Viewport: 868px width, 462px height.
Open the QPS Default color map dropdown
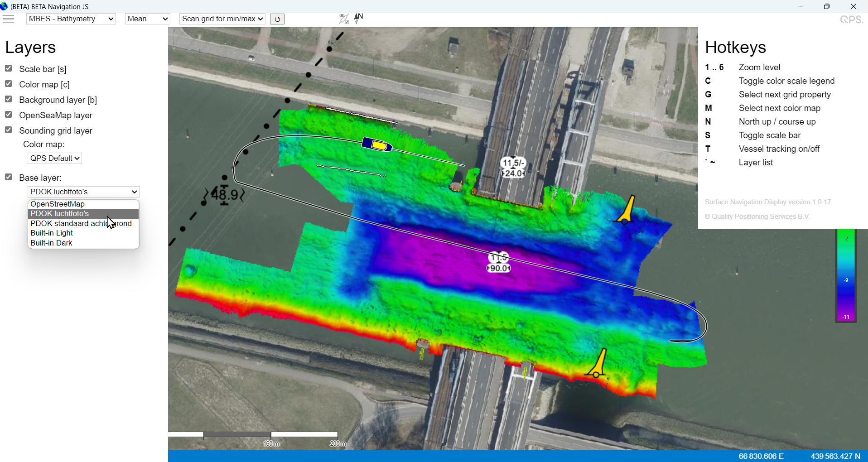point(55,158)
